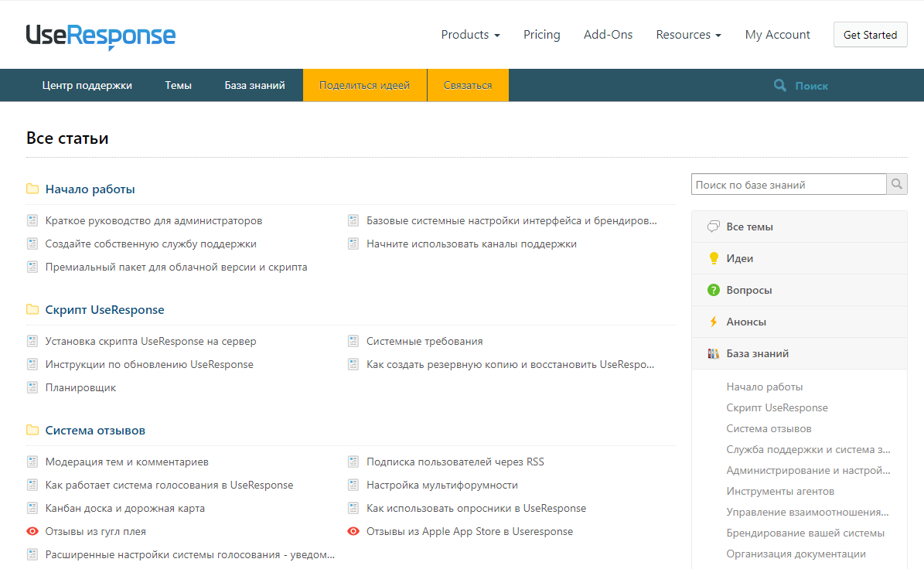The height and width of the screenshot is (569, 924).
Task: Click the Поиск по базе знаний field
Action: click(x=788, y=185)
